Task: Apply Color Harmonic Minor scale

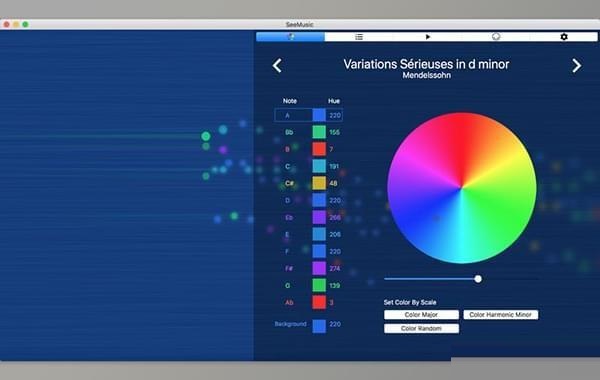Action: [x=501, y=315]
